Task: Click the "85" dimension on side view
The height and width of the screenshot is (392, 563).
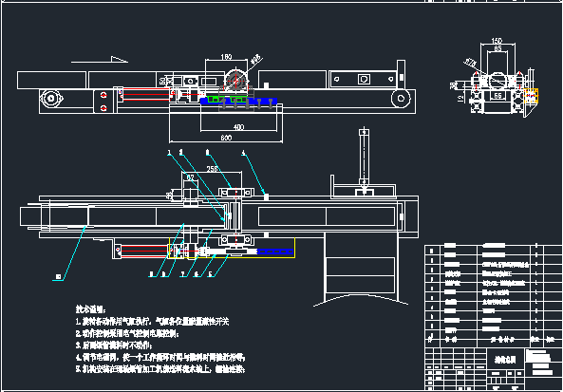Action: (x=497, y=48)
